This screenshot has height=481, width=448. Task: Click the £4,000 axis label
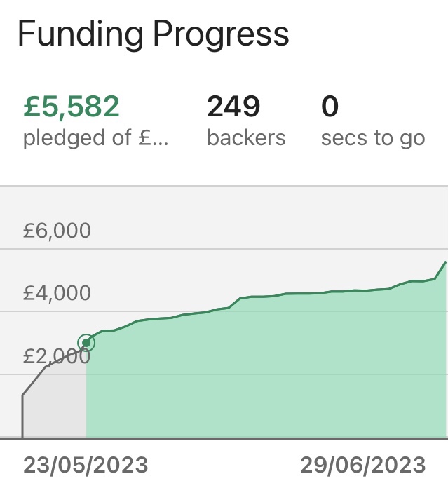pos(57,292)
